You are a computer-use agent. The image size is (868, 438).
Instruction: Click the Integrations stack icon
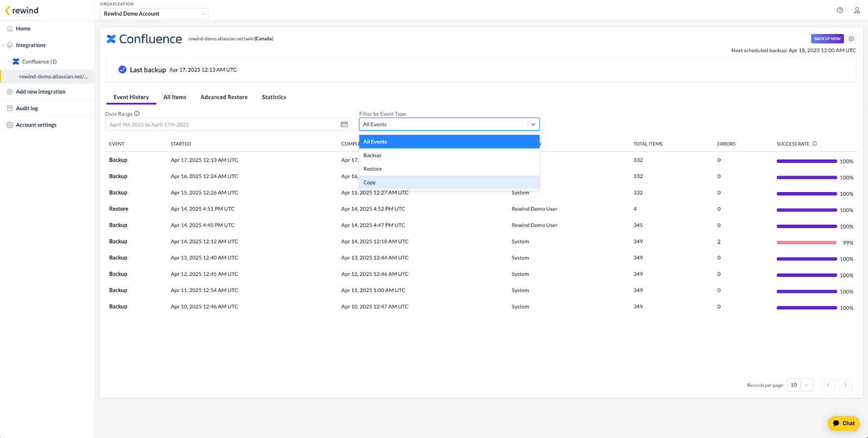(x=10, y=46)
